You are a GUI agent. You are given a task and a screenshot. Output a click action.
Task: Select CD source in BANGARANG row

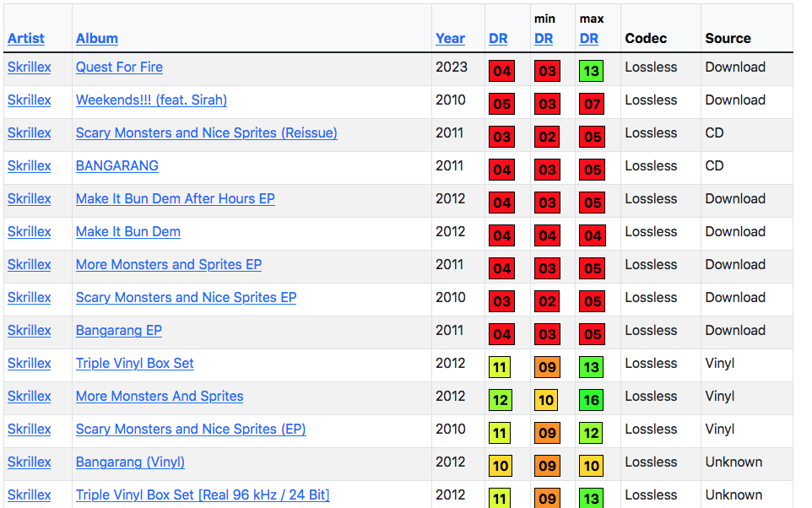point(714,165)
